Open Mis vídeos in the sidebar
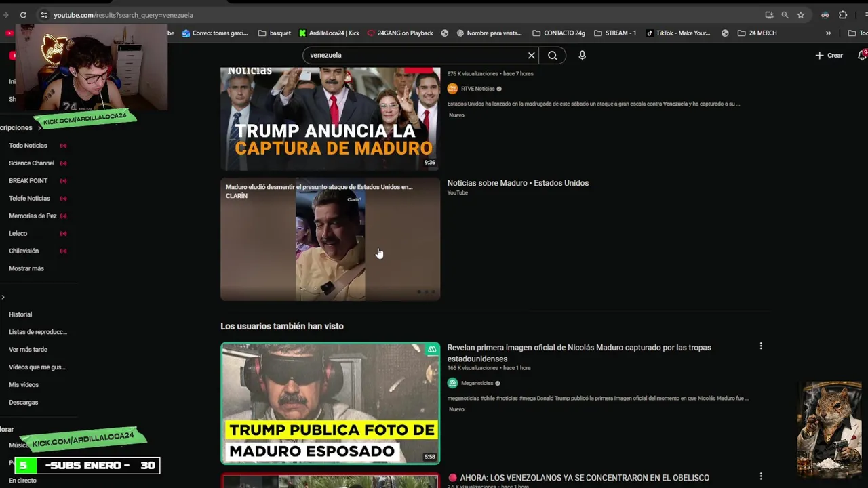868x488 pixels. click(x=24, y=385)
